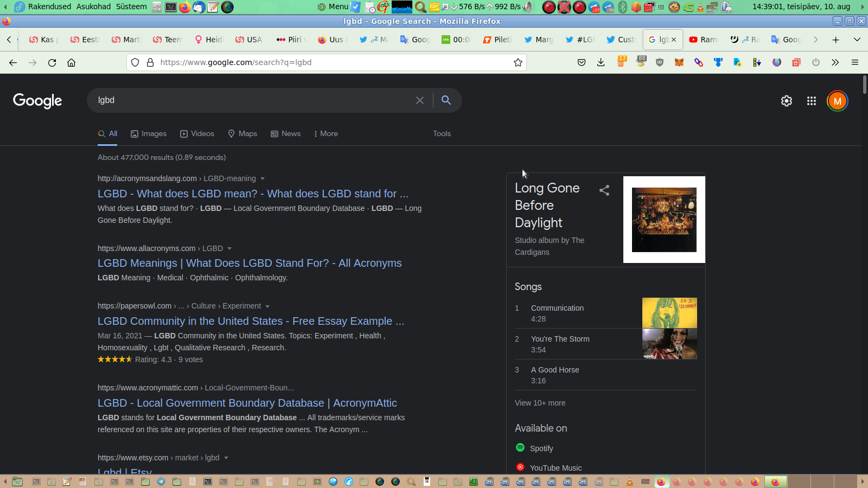This screenshot has width=868, height=488.
Task: Click the Spotify icon under Available on
Action: pos(520,448)
